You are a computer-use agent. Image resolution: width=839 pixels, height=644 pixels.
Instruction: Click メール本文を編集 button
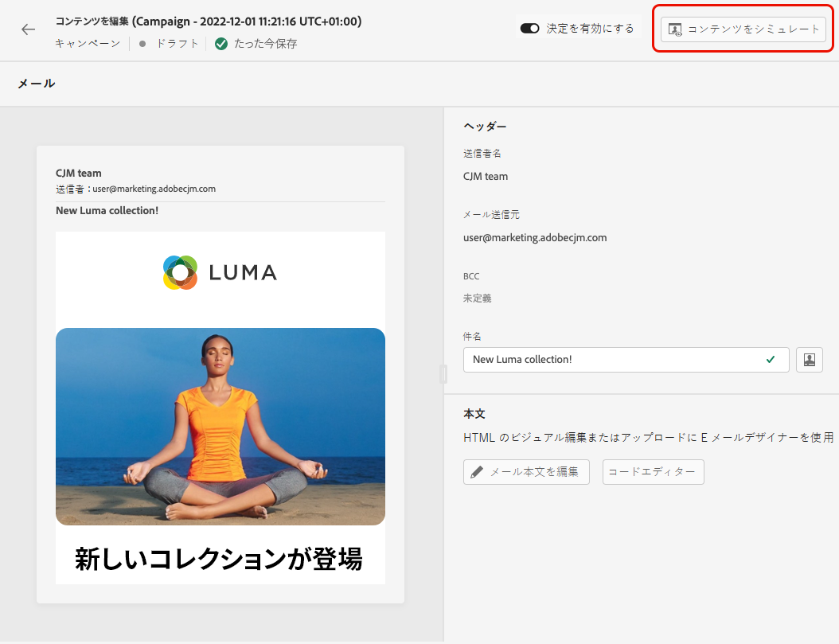pyautogui.click(x=526, y=472)
